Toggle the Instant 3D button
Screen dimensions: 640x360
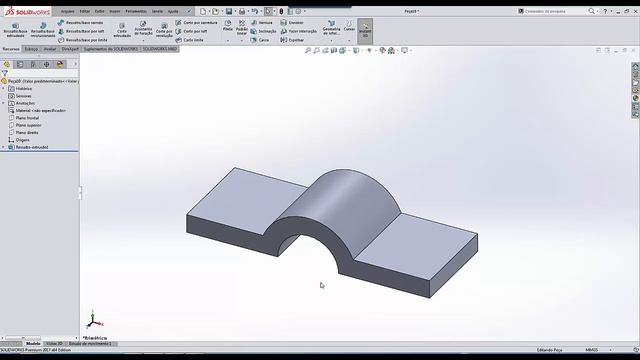[x=365, y=31]
